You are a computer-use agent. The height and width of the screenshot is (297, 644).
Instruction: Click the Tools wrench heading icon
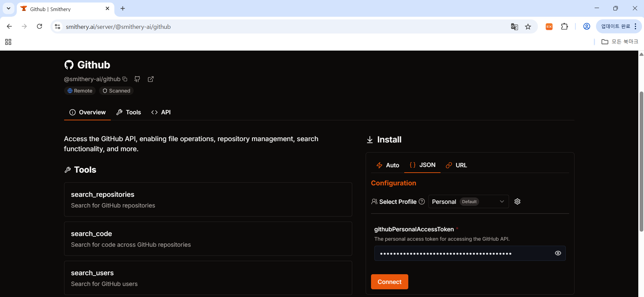67,170
